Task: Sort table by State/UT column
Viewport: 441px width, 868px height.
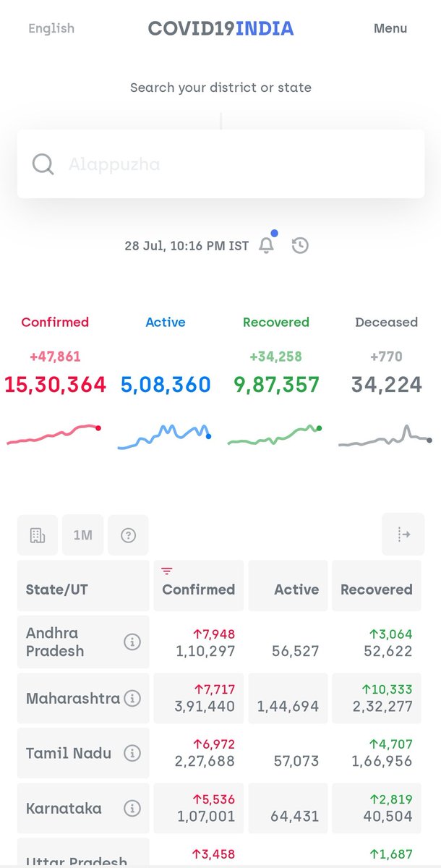Action: (83, 586)
